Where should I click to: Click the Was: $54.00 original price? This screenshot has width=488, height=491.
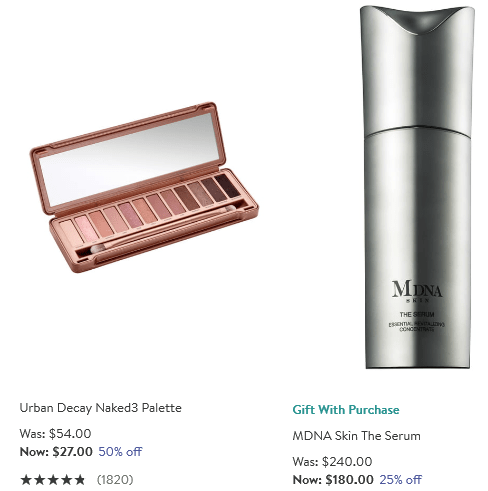tap(55, 434)
